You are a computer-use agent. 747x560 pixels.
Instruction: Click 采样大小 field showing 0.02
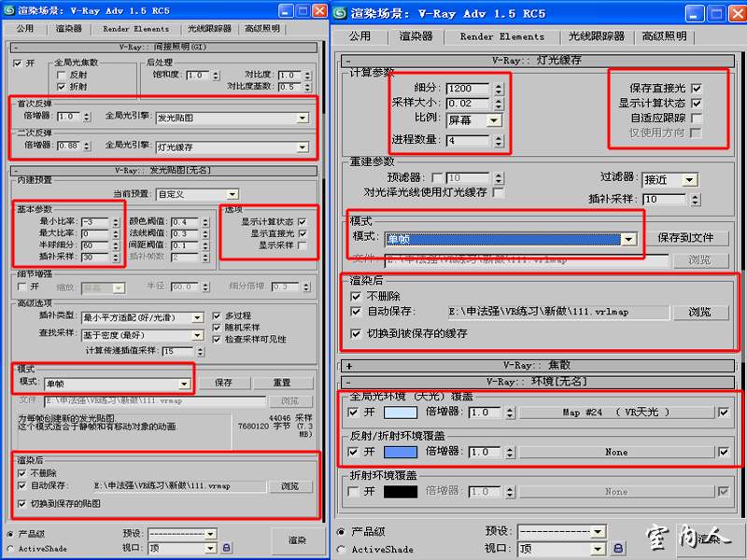tap(468, 104)
